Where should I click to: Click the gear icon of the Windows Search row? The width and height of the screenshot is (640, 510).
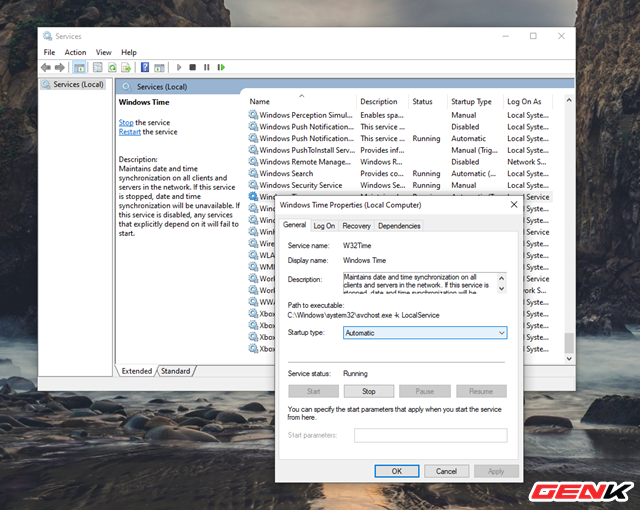[253, 173]
